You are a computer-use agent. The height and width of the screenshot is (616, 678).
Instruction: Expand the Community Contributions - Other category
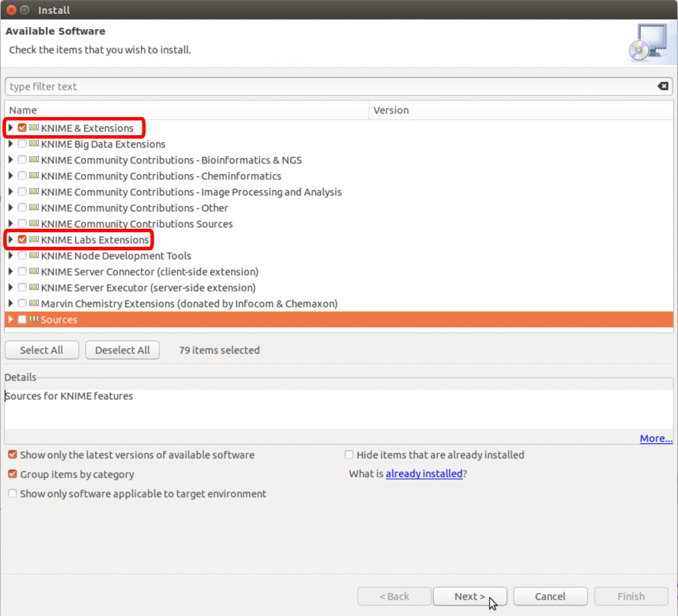(11, 208)
